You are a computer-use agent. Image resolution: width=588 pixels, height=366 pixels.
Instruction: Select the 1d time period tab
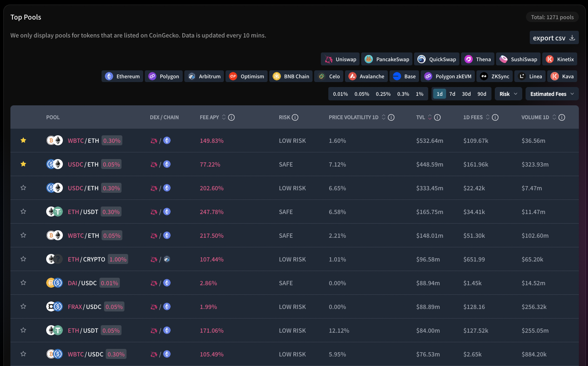click(x=439, y=94)
